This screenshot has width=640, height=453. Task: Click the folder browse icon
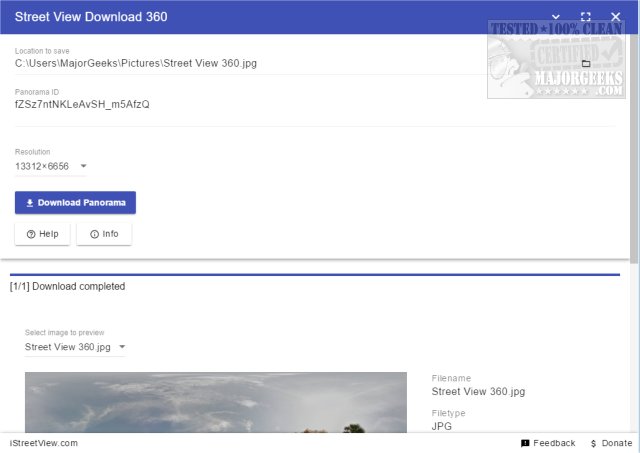point(586,63)
